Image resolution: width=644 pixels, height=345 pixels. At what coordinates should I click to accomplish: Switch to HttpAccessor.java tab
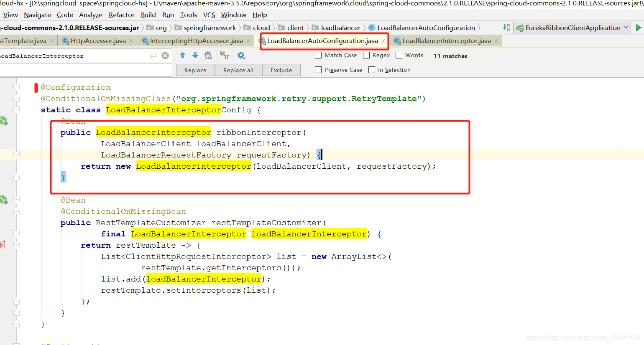[x=98, y=41]
